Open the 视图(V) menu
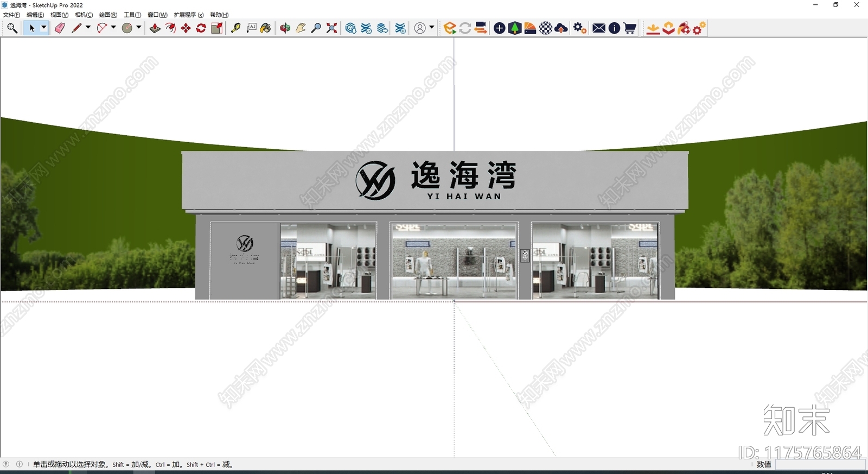 click(x=59, y=15)
